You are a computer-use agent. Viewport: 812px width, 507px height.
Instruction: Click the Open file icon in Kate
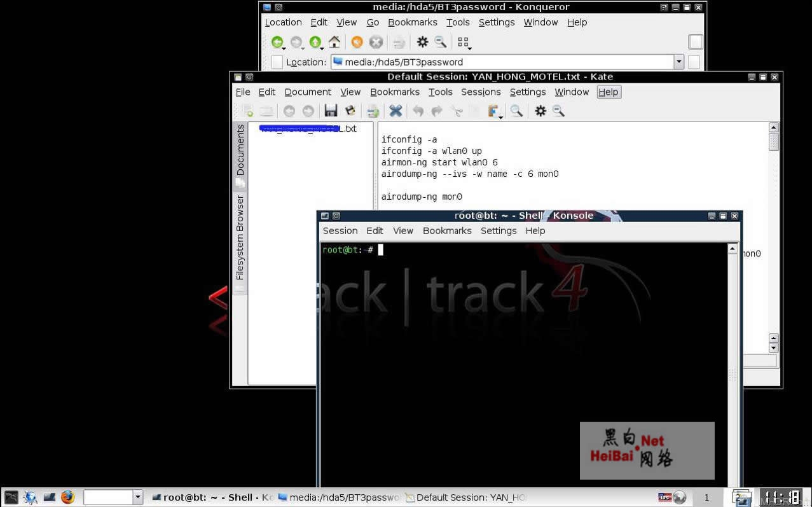pos(266,111)
